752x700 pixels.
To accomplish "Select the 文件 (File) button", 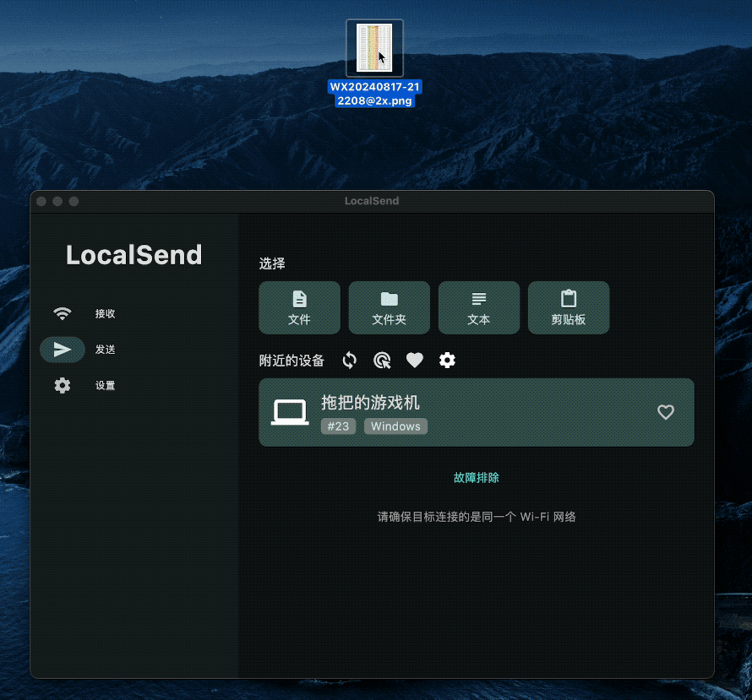I will 299,307.
